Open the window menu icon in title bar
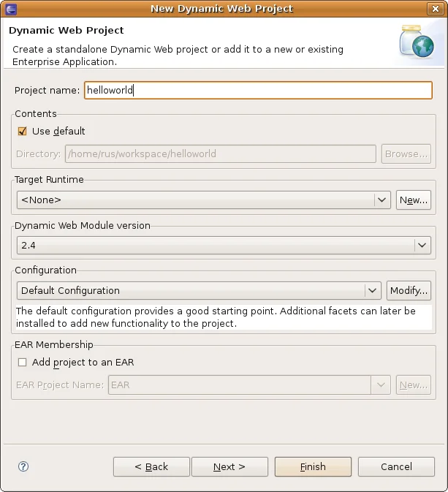This screenshot has height=492, width=448. [9, 9]
